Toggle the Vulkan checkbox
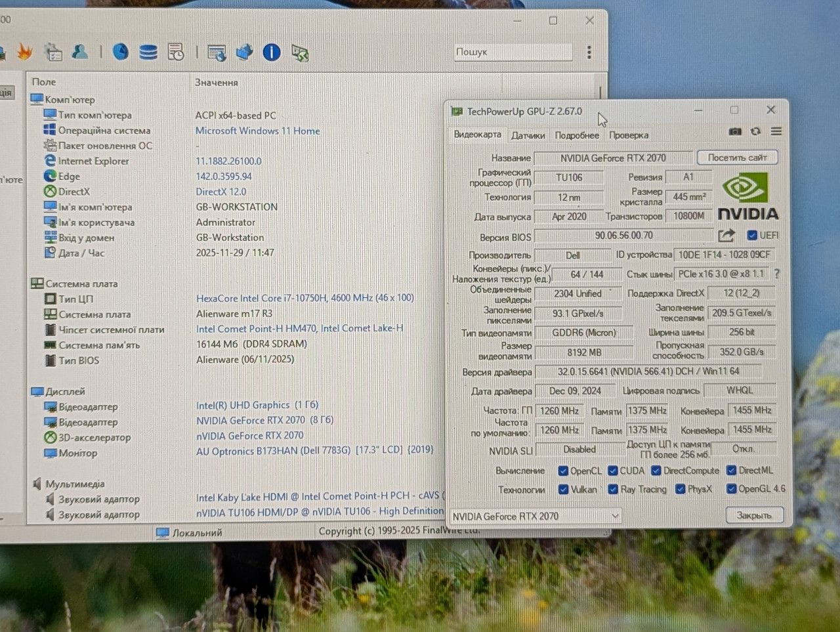Image resolution: width=840 pixels, height=632 pixels. pyautogui.click(x=563, y=489)
